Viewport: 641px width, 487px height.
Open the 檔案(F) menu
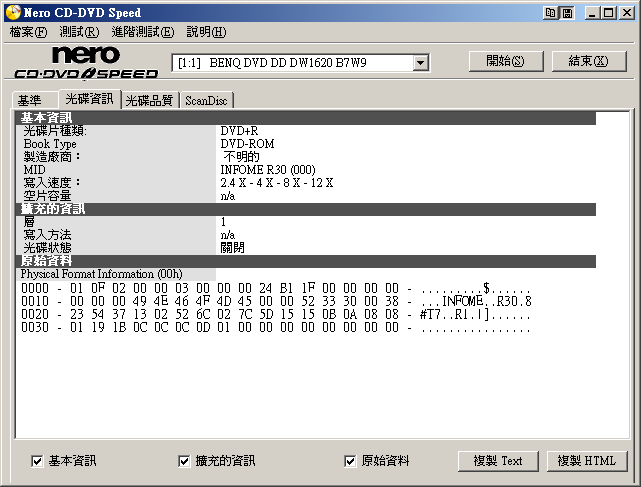point(28,32)
